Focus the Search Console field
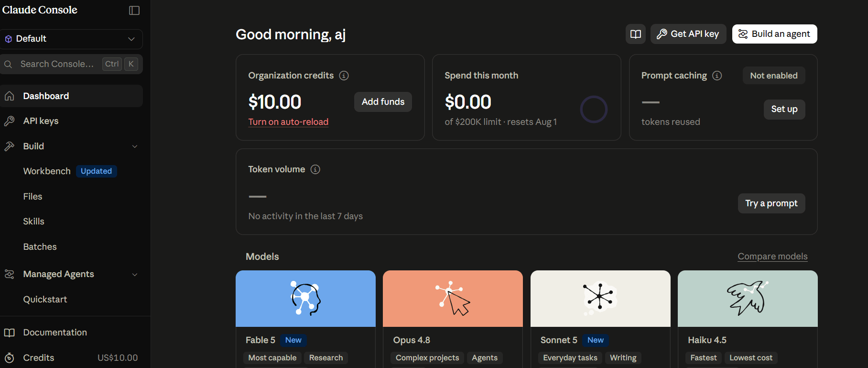Viewport: 868px width, 368px height. [71, 64]
